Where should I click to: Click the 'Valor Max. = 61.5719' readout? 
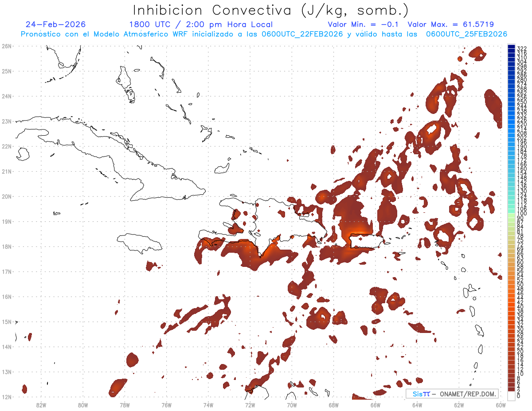pyautogui.click(x=451, y=24)
